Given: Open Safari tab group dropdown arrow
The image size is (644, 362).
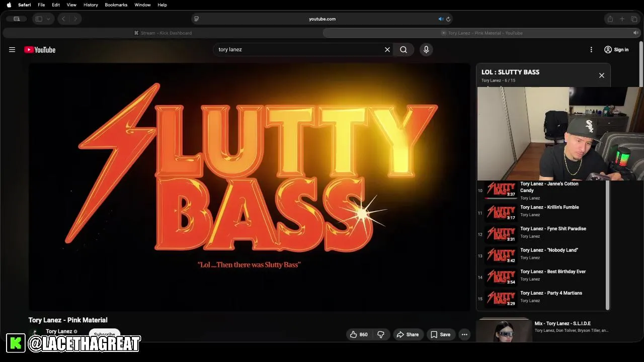Looking at the screenshot, I should coord(48,19).
